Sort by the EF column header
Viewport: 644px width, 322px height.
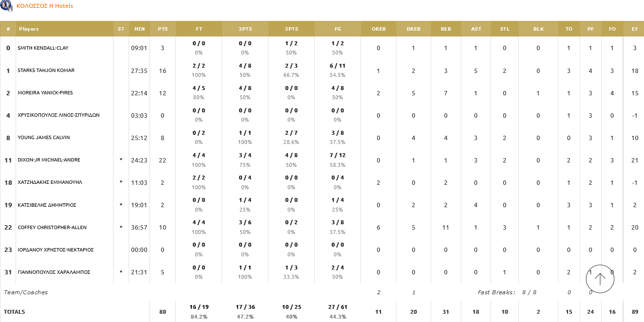(x=635, y=29)
